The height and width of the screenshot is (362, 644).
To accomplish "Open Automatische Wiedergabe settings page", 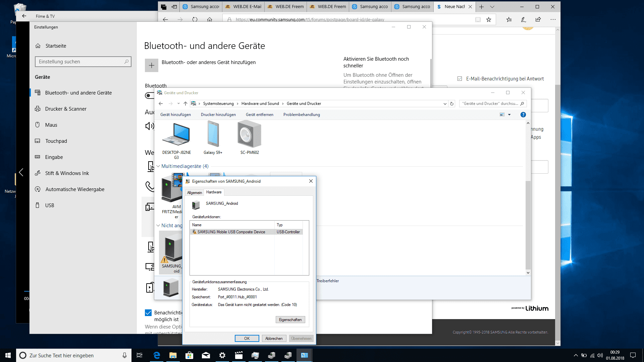I will [75, 189].
